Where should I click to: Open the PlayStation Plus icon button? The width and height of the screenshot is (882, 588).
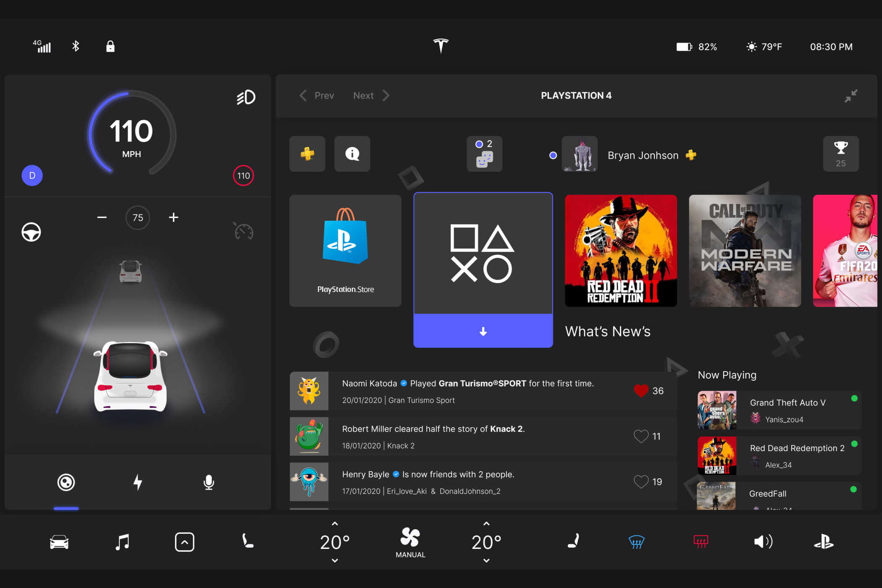(x=307, y=154)
